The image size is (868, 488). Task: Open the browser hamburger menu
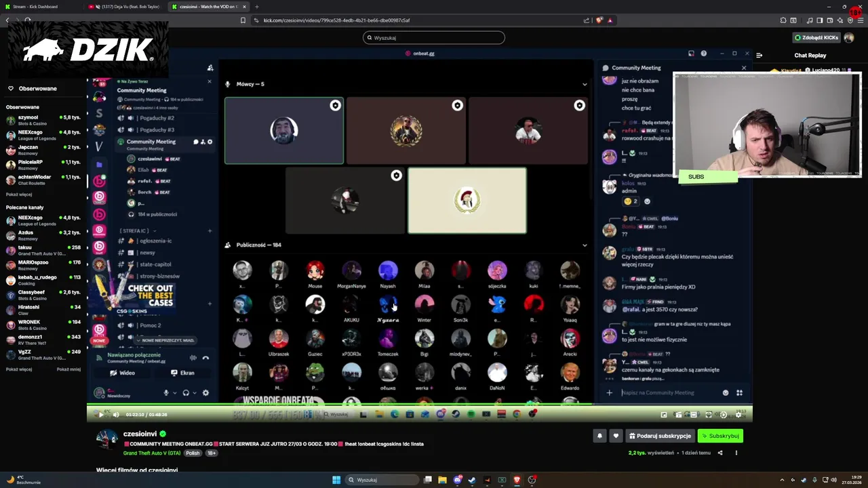click(861, 20)
